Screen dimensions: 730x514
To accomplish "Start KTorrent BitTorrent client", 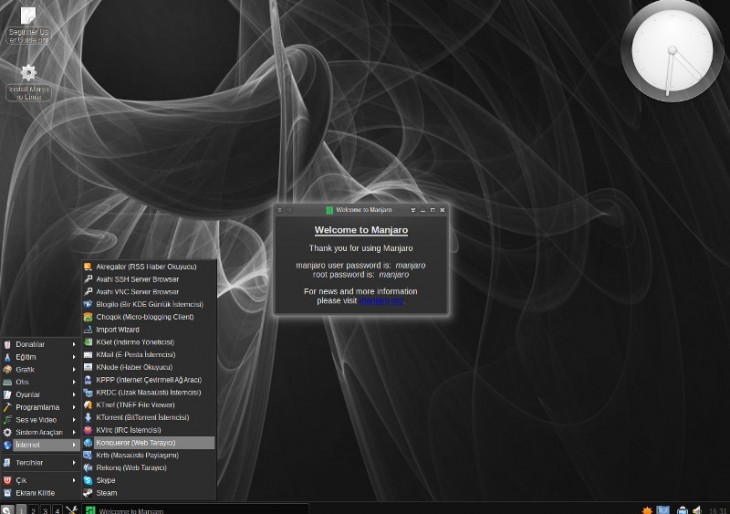I will 149,418.
